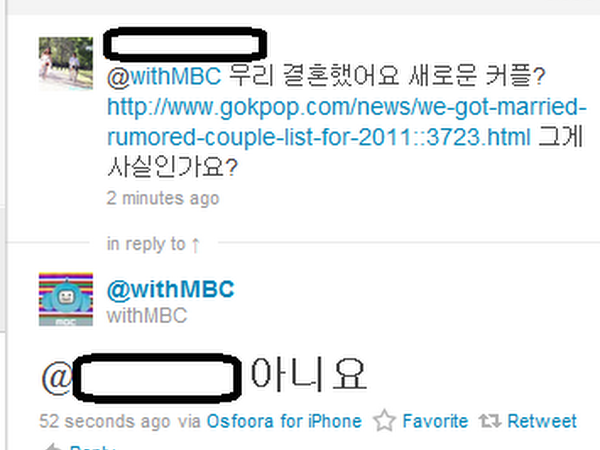
Task: Click the @withMBC mention in first tweet
Action: pyautogui.click(x=164, y=76)
